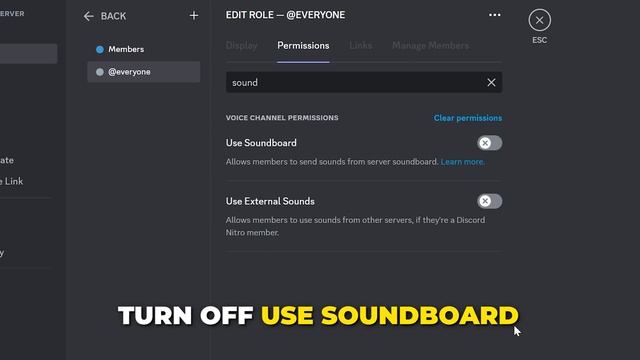Image resolution: width=640 pixels, height=360 pixels.
Task: Click the BACK label text
Action: tap(113, 16)
